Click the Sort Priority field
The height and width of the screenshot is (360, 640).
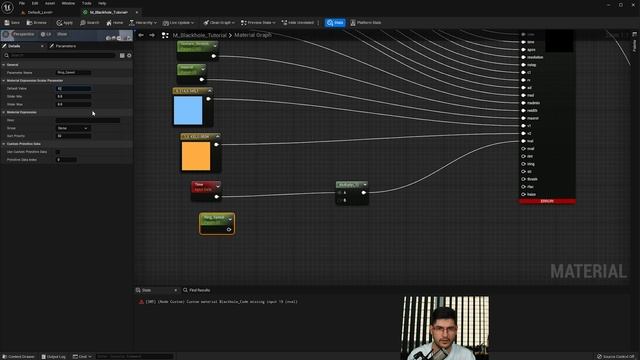tap(73, 136)
